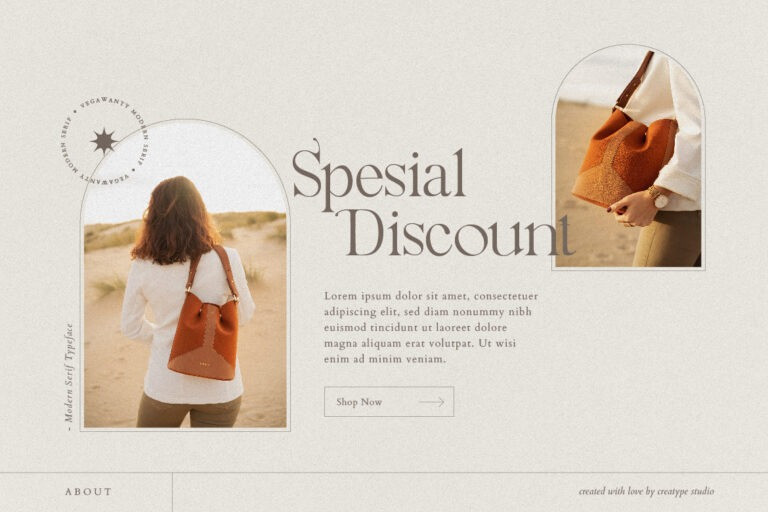Click the olive trousers in right photo
The image size is (768, 512).
pos(669,239)
